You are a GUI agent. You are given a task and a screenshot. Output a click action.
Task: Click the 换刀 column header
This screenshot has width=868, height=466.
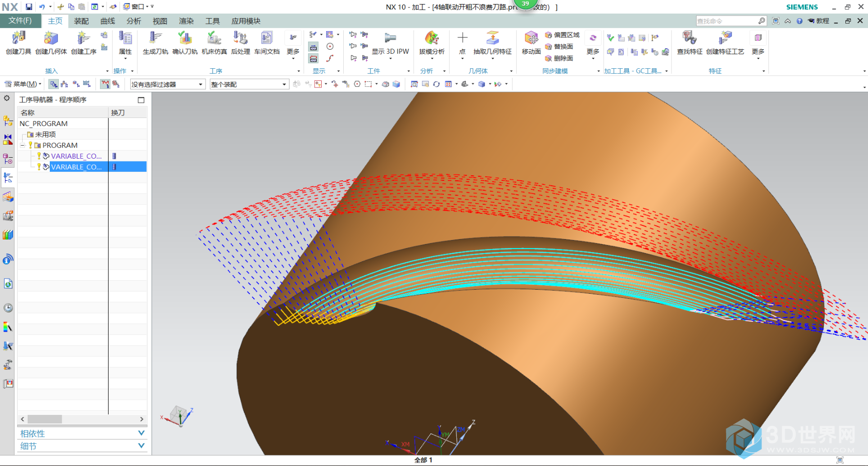[x=128, y=112]
